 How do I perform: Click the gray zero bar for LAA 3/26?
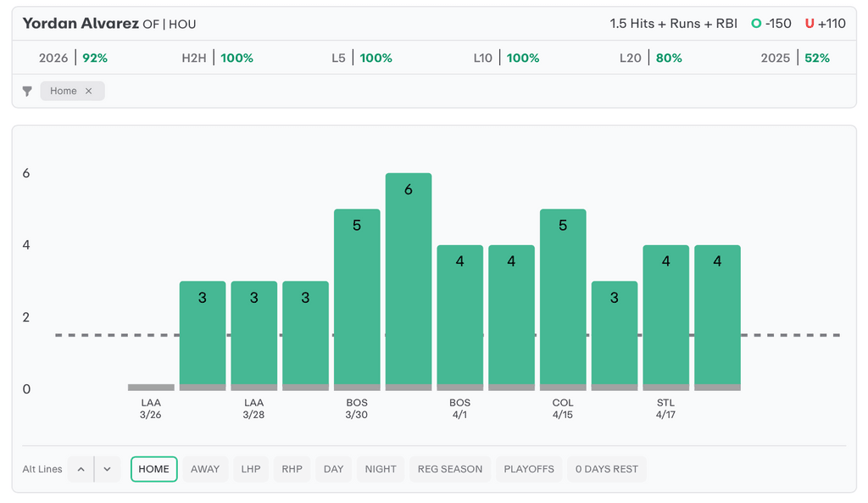151,388
